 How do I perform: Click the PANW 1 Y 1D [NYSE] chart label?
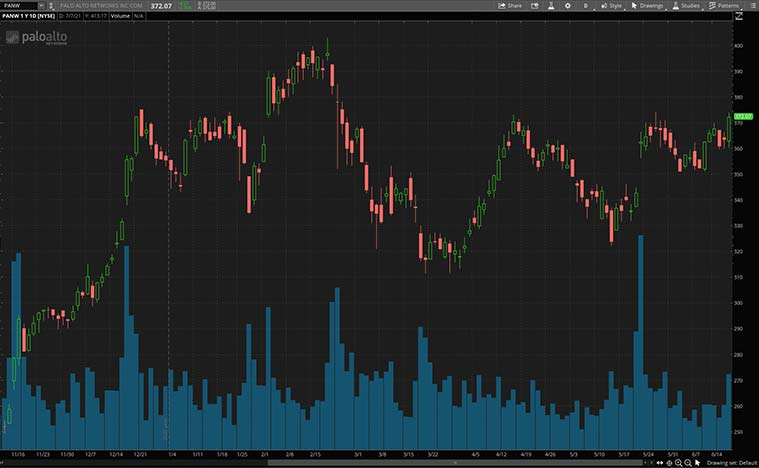(29, 16)
